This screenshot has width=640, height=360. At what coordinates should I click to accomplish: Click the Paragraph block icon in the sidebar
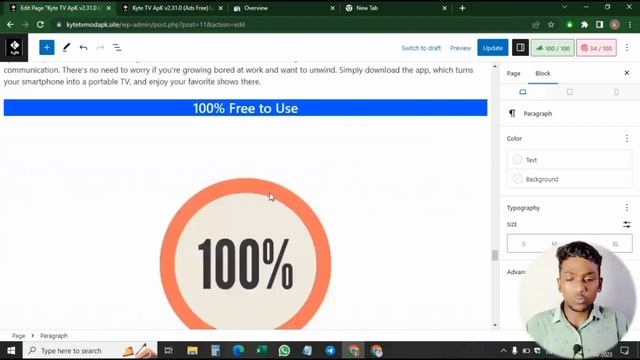[512, 113]
